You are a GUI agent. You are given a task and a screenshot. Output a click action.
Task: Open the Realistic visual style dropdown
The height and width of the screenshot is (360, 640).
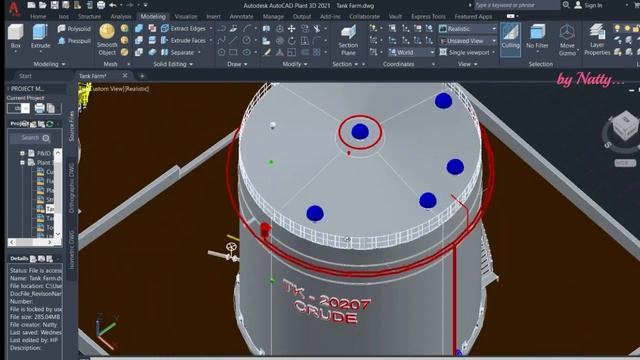click(x=468, y=29)
